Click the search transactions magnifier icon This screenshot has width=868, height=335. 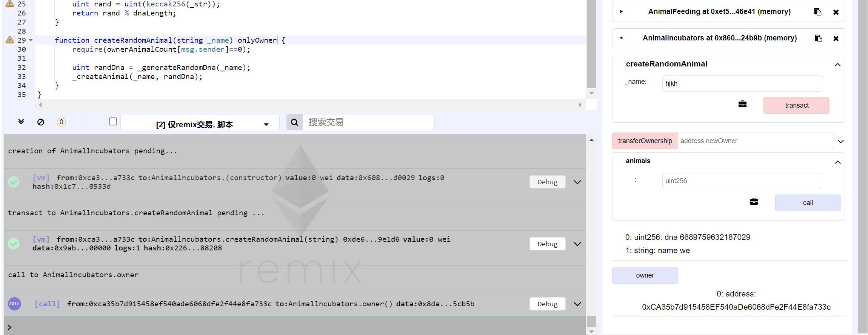[x=295, y=122]
